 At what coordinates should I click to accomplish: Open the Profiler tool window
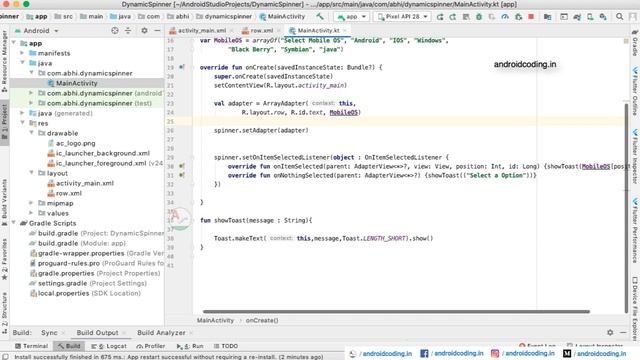coord(151,346)
